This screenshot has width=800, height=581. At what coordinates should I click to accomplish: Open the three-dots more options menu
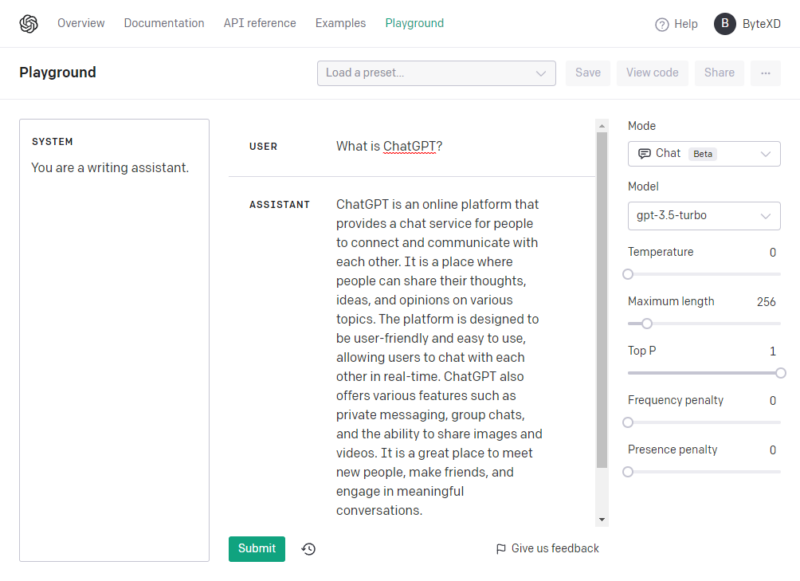click(765, 73)
